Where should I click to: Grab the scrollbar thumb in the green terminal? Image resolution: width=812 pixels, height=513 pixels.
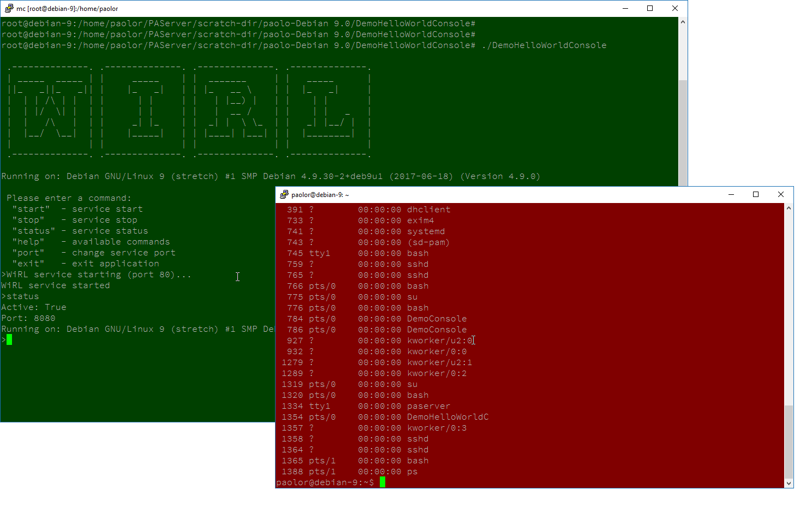coord(683,131)
